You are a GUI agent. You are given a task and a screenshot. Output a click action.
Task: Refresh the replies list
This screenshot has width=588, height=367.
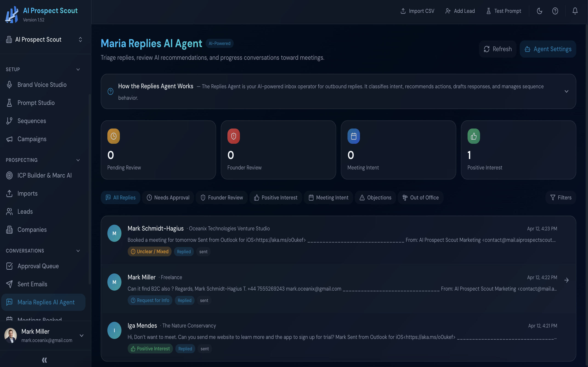(497, 49)
